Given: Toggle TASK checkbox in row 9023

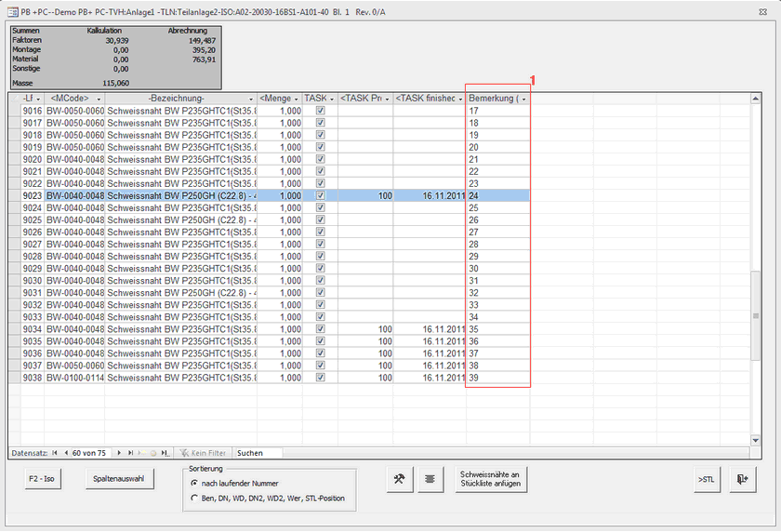Looking at the screenshot, I should [x=321, y=196].
